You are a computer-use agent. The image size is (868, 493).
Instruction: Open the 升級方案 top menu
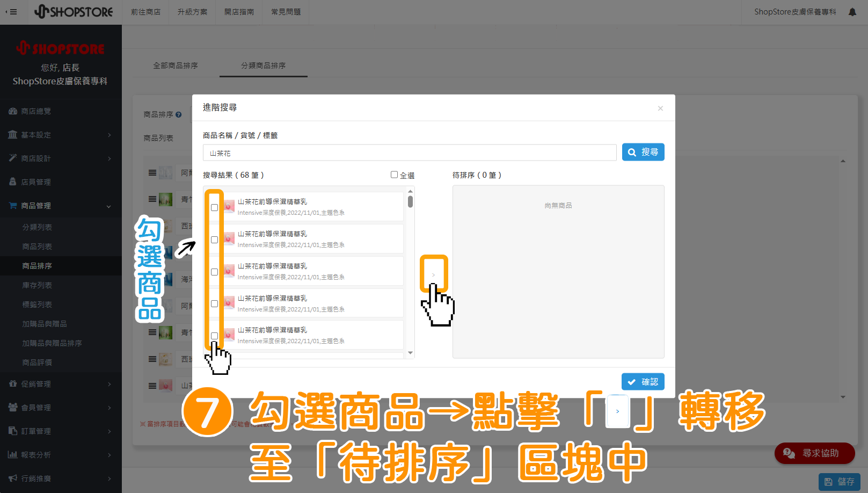(x=192, y=12)
